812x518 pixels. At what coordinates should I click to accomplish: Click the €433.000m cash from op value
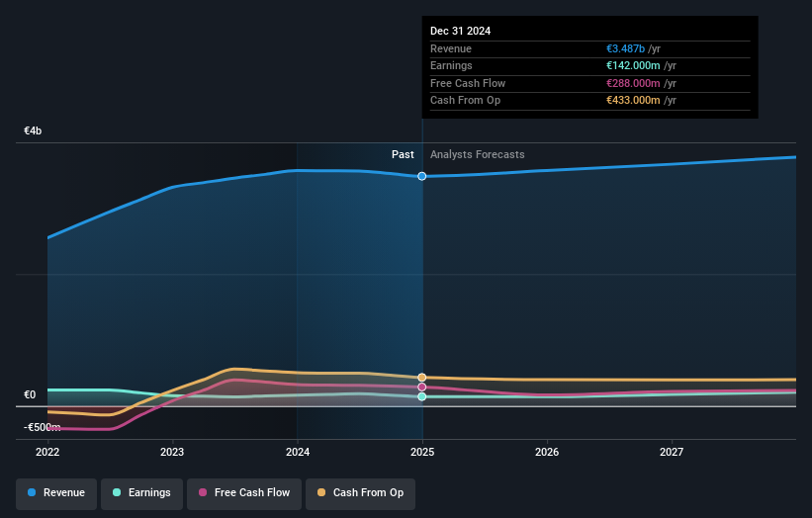tap(633, 101)
